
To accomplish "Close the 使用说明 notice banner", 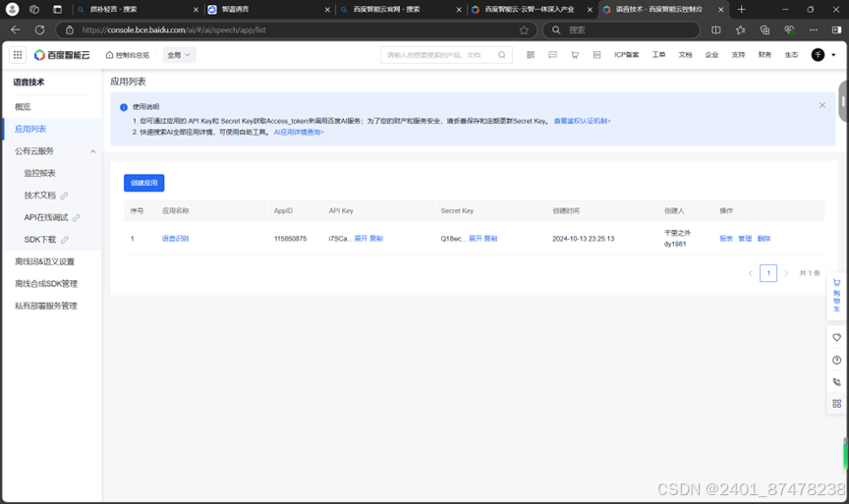I will click(821, 105).
